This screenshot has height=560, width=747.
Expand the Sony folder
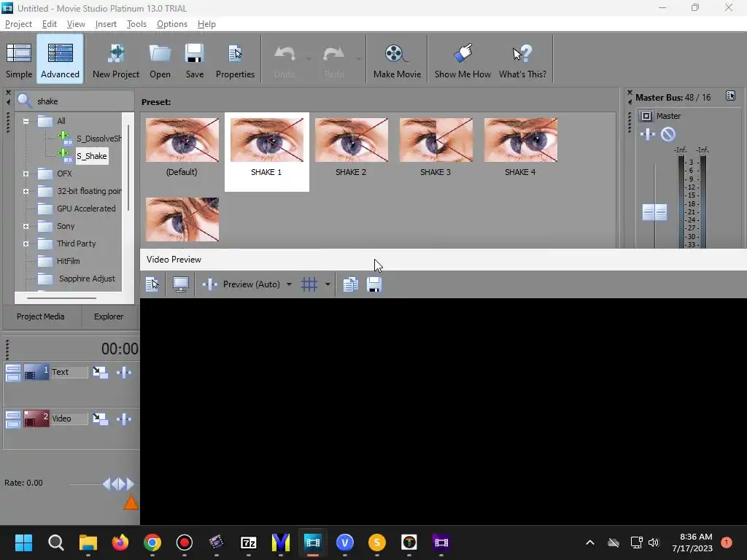(26, 226)
